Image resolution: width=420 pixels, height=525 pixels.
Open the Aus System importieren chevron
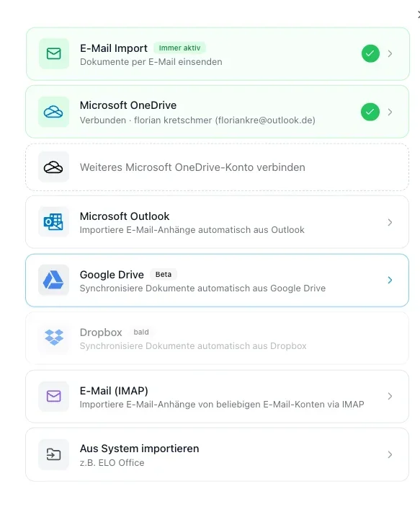[390, 454]
